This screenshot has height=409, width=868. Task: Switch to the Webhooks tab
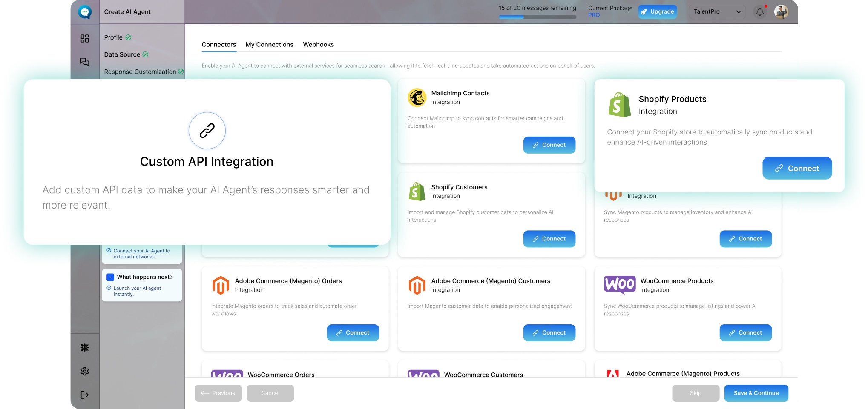point(319,45)
